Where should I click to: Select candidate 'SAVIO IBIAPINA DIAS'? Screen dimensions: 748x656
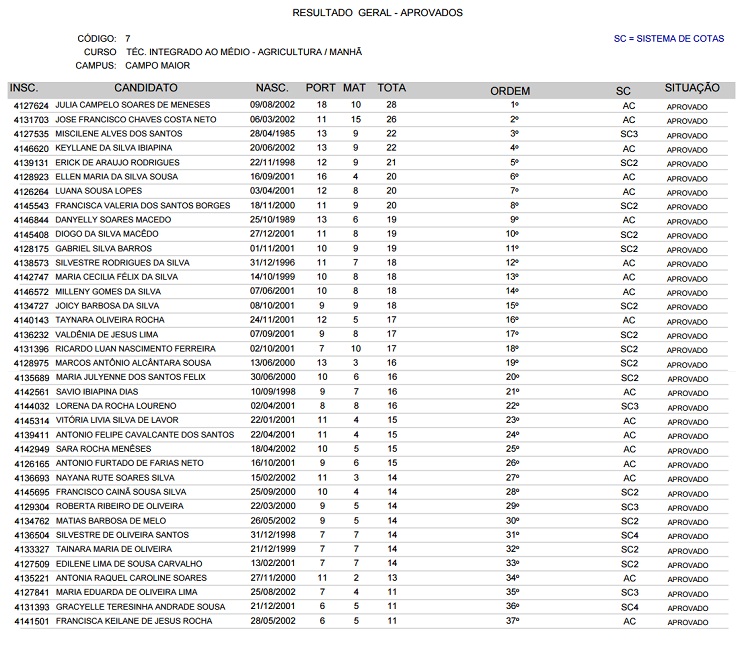coord(97,392)
